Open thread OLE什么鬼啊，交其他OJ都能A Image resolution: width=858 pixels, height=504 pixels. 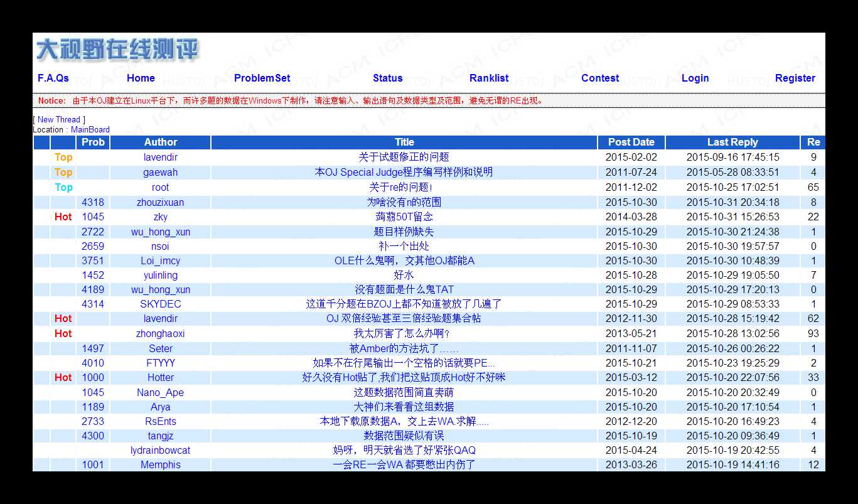tap(404, 260)
